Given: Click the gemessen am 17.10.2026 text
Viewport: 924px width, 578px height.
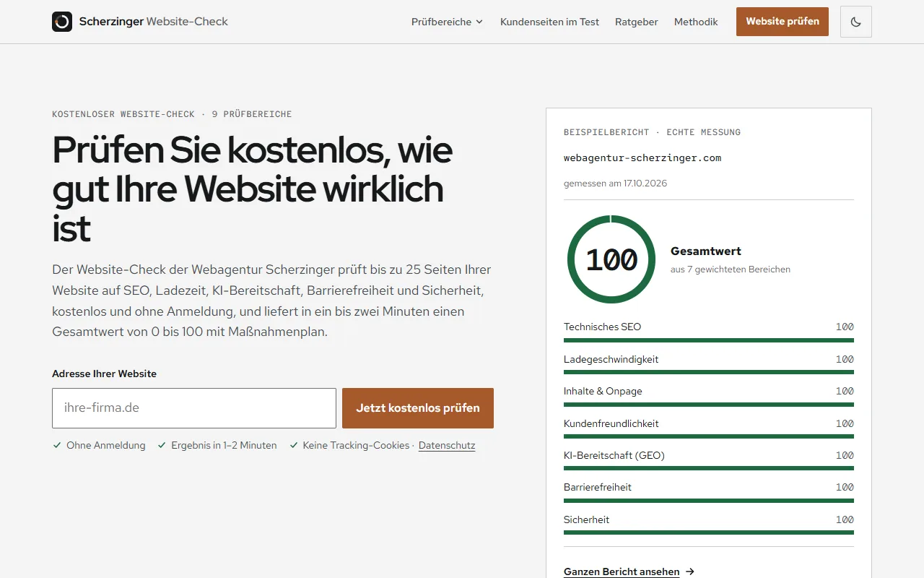Looking at the screenshot, I should click(615, 184).
